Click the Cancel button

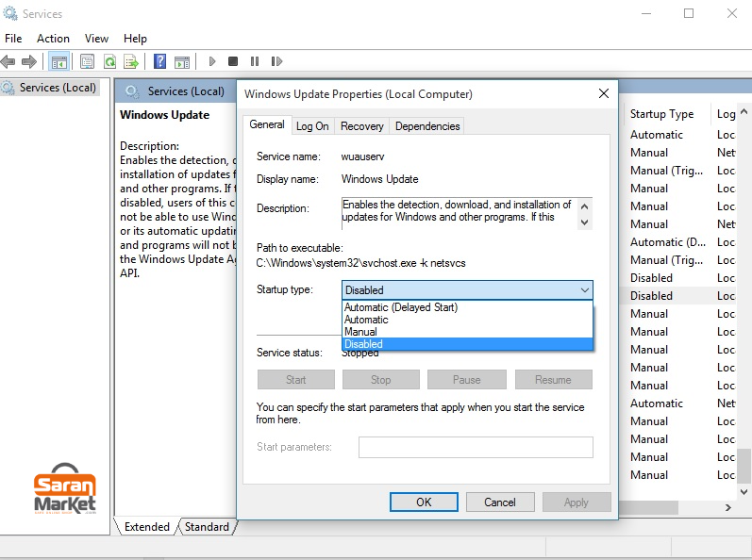pos(500,502)
